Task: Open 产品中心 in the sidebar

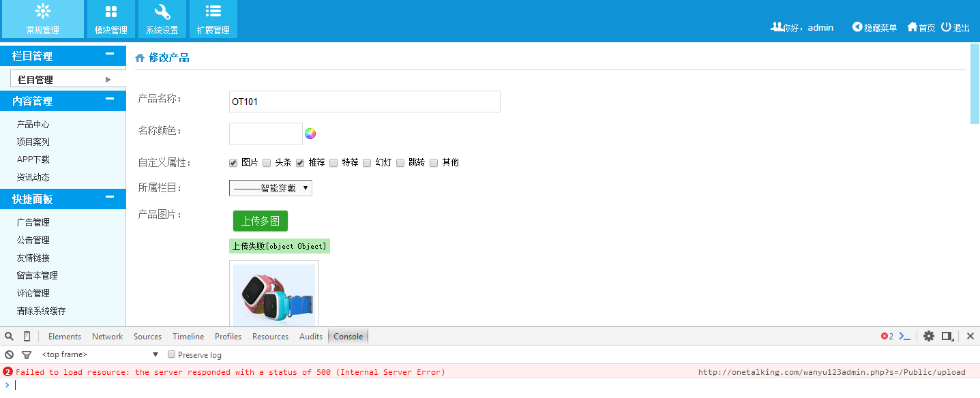Action: click(x=33, y=125)
